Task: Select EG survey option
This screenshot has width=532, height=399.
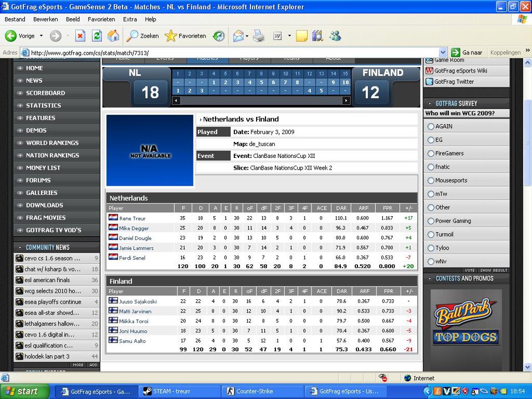Action: click(x=431, y=140)
